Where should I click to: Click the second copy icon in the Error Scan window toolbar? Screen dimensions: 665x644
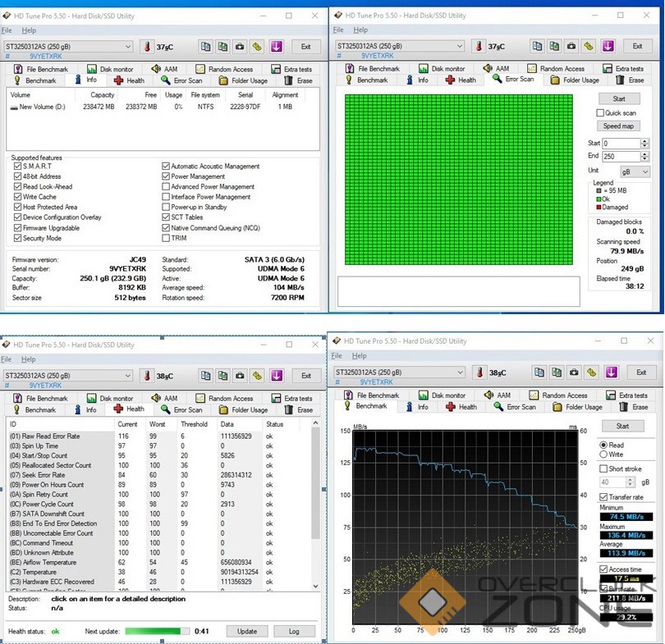pyautogui.click(x=553, y=47)
